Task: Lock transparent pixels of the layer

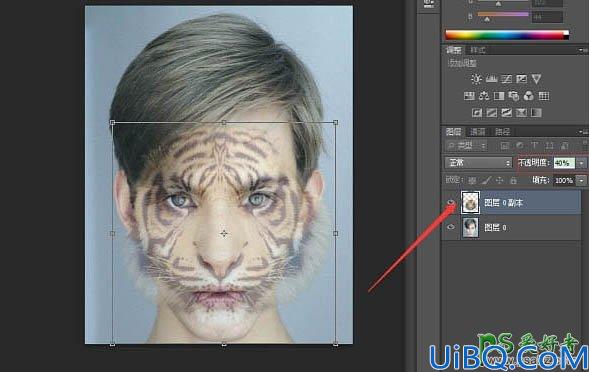Action: click(x=472, y=180)
